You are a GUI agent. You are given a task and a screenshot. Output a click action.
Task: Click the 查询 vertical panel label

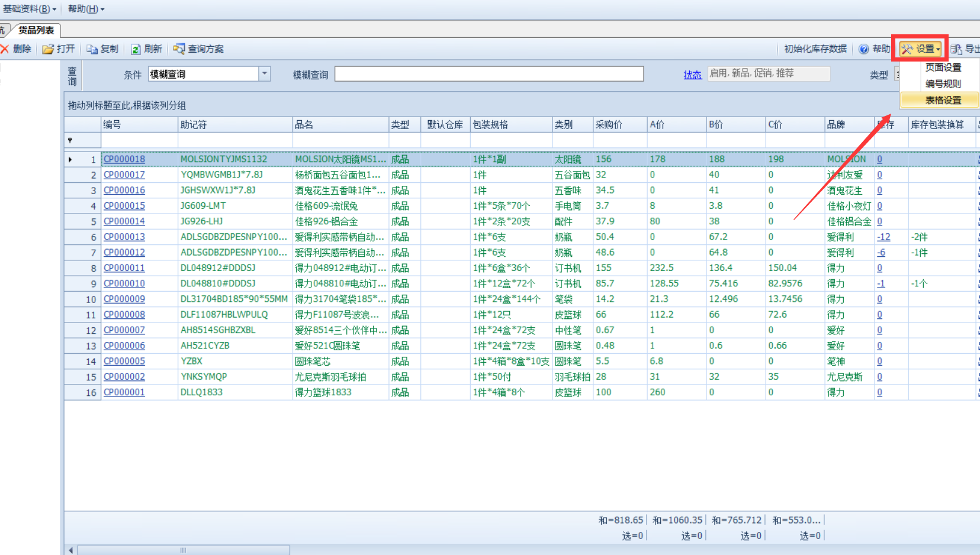click(72, 76)
